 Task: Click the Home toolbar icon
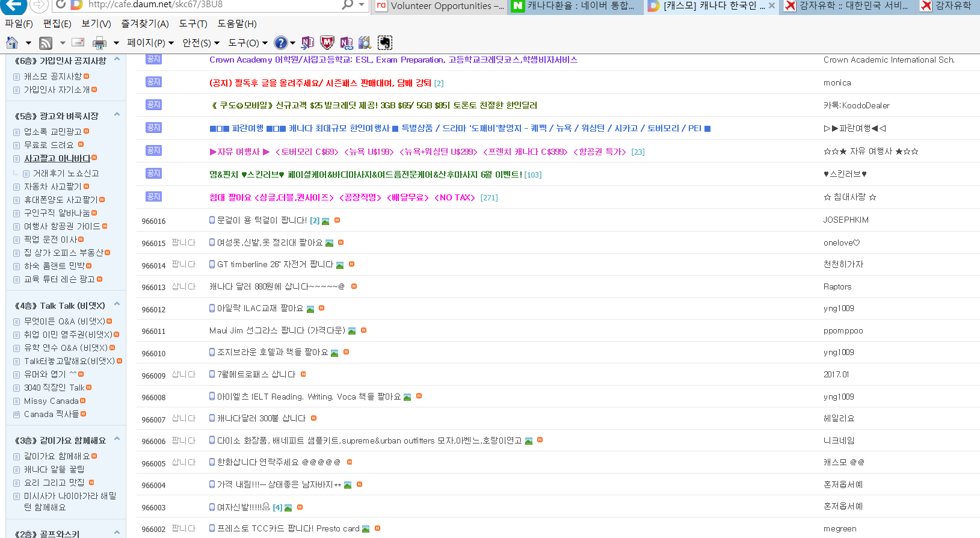(x=12, y=43)
